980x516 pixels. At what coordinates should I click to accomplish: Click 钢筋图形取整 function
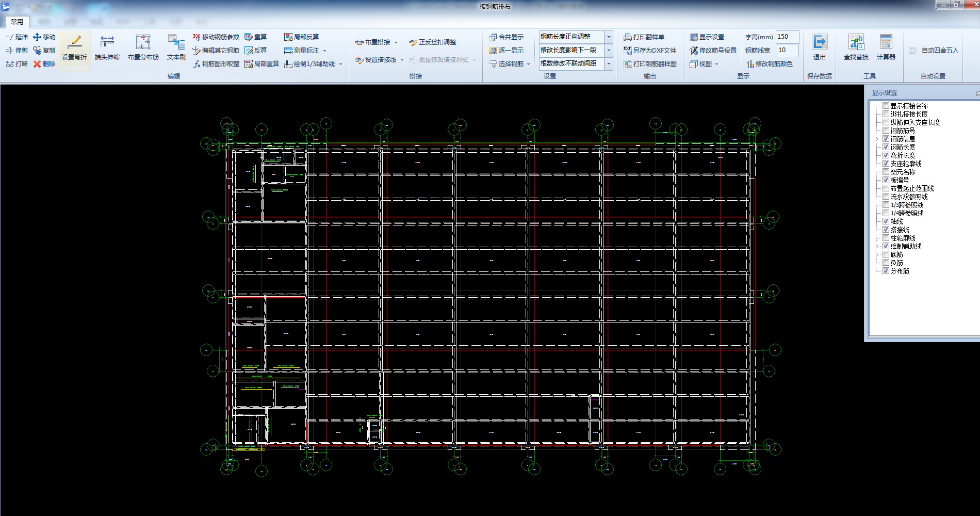(x=216, y=64)
